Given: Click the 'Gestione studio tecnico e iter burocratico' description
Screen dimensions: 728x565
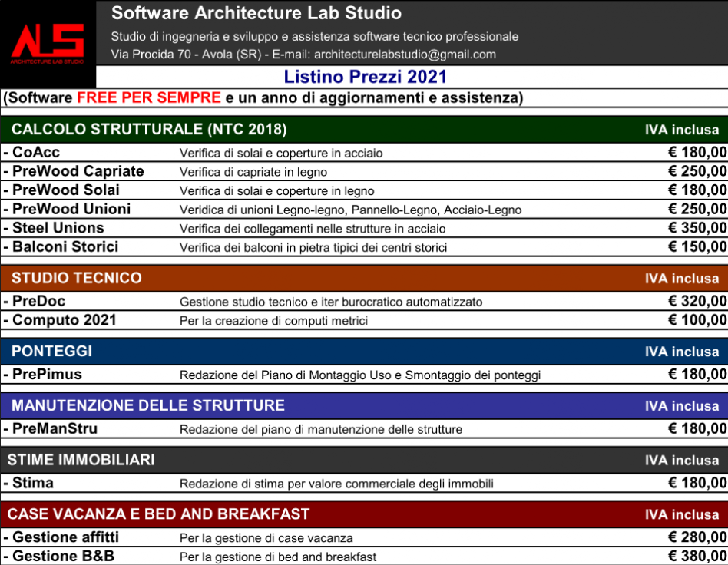Looking at the screenshot, I should pos(331,302).
